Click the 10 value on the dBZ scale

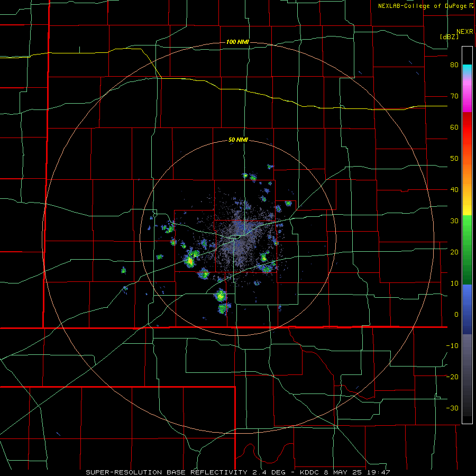click(454, 283)
